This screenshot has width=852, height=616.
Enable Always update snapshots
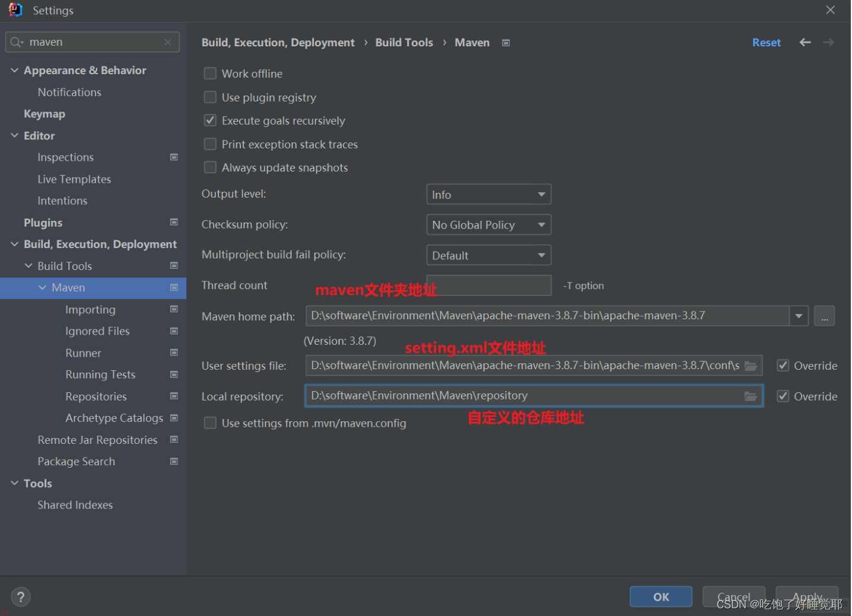210,167
